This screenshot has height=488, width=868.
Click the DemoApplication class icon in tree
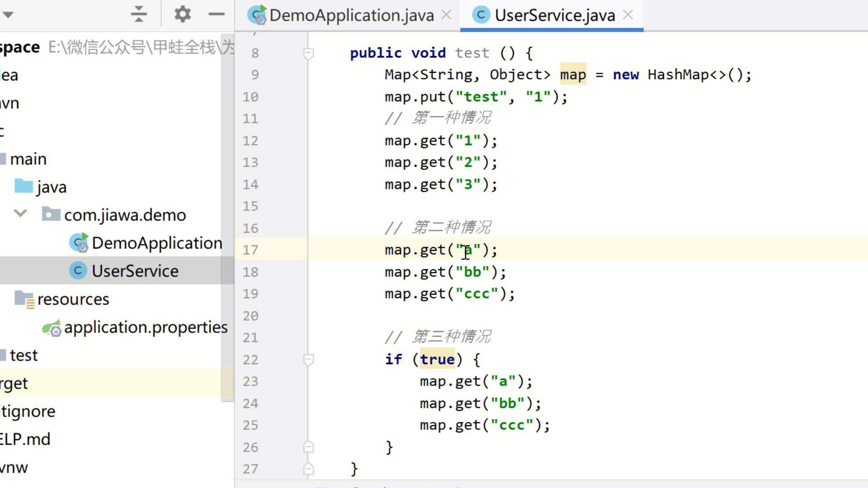(79, 243)
